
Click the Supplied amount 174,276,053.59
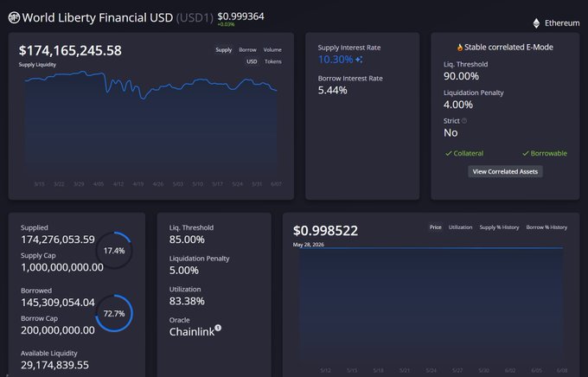pos(58,240)
